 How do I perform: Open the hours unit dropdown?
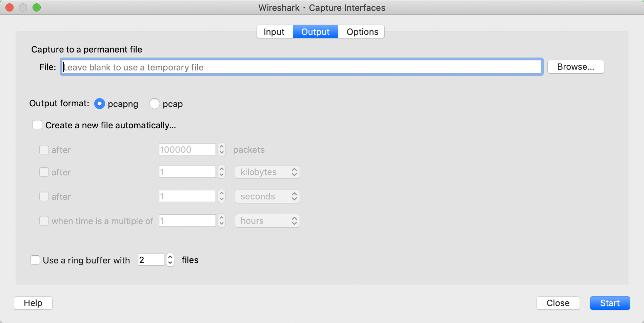pos(267,221)
